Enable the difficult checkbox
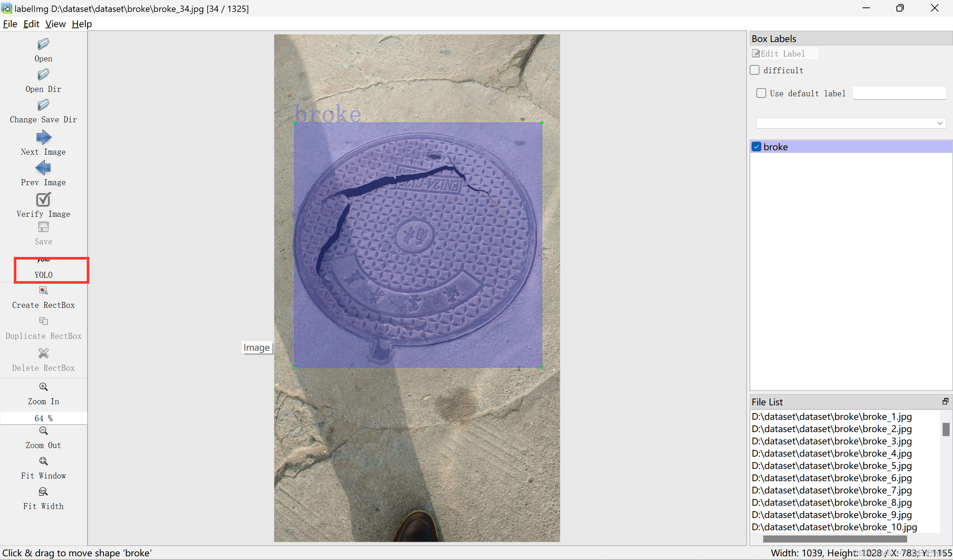 [755, 70]
